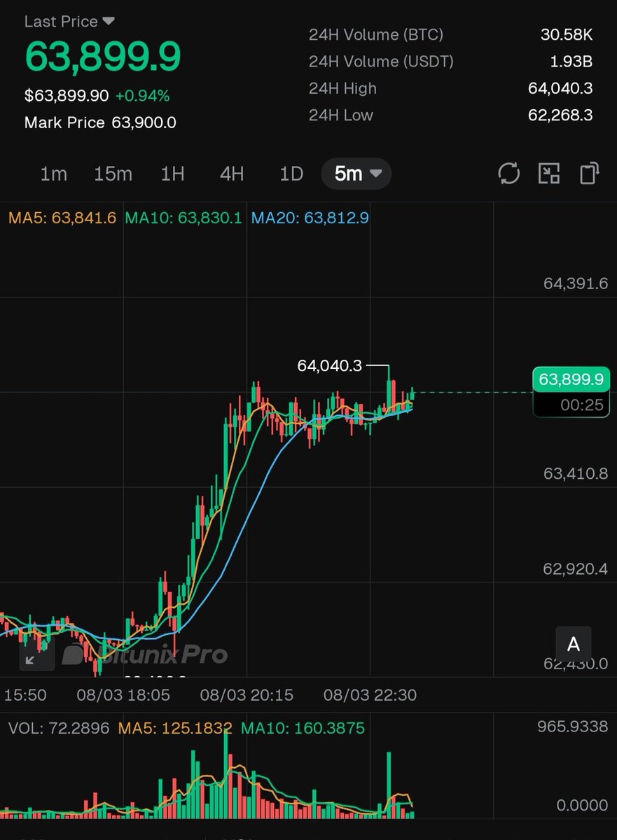The image size is (617, 840).
Task: Expand the 5m timeframe dropdown
Action: 356,174
